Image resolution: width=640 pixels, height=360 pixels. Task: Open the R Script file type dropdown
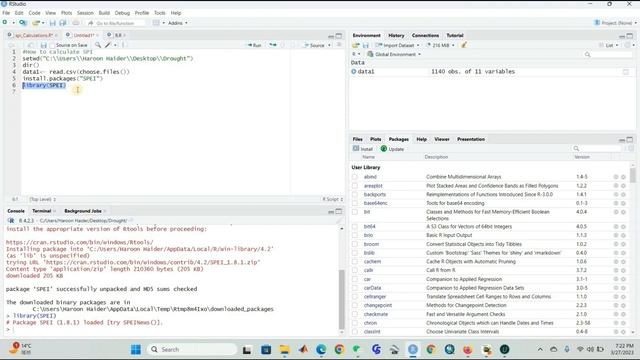coord(333,199)
